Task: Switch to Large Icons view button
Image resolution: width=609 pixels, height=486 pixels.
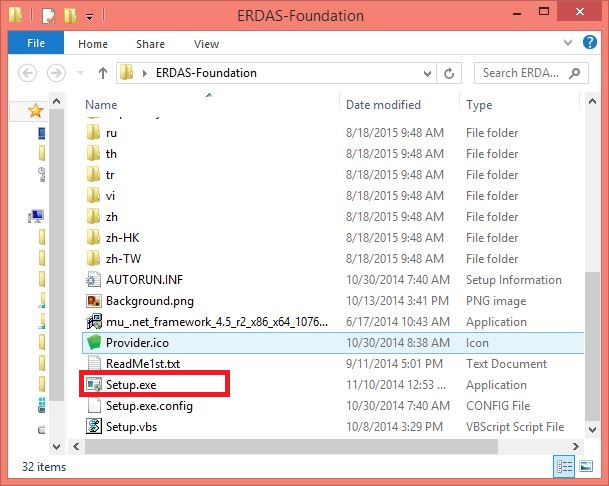Action: pos(586,466)
